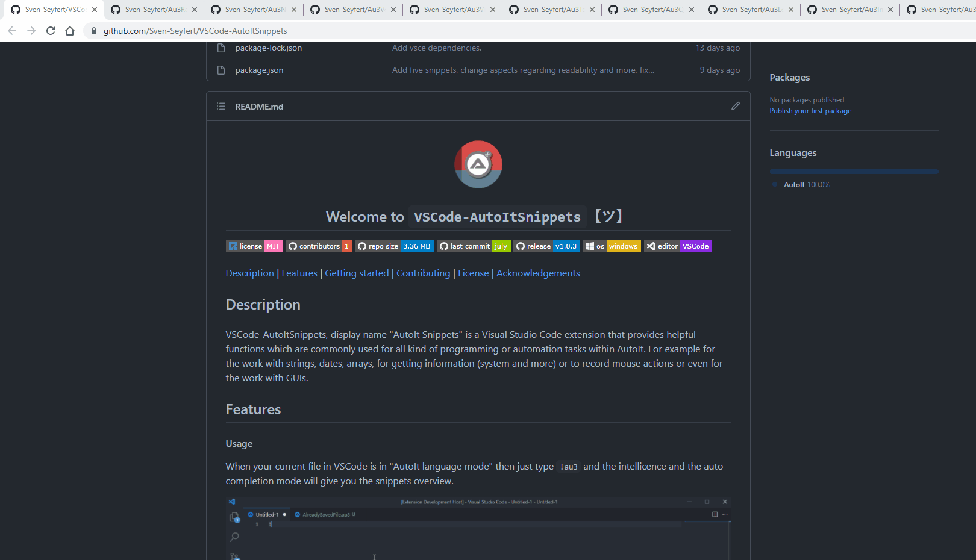This screenshot has width=976, height=560.
Task: Click the Publish your first package link
Action: (810, 111)
